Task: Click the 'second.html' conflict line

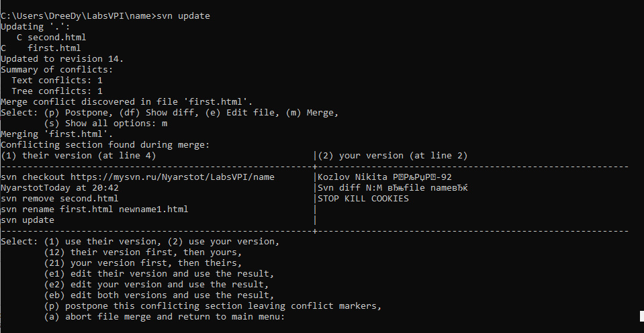Action: (51, 38)
